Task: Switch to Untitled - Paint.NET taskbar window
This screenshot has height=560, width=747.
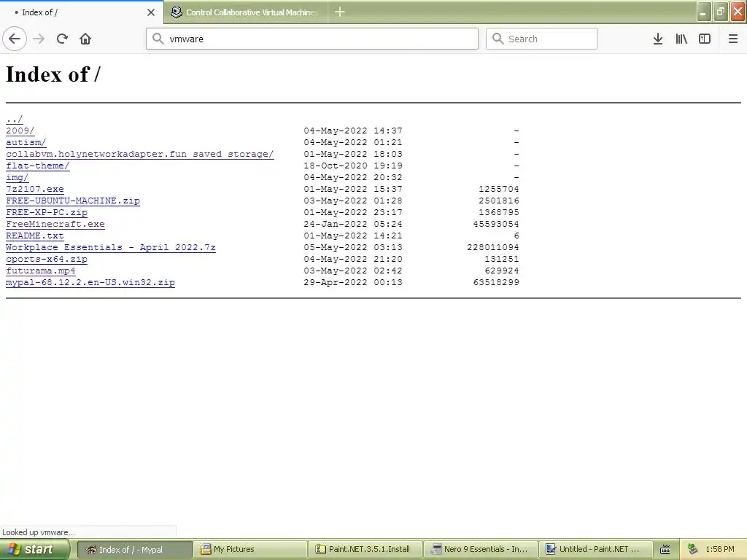Action: [x=596, y=550]
